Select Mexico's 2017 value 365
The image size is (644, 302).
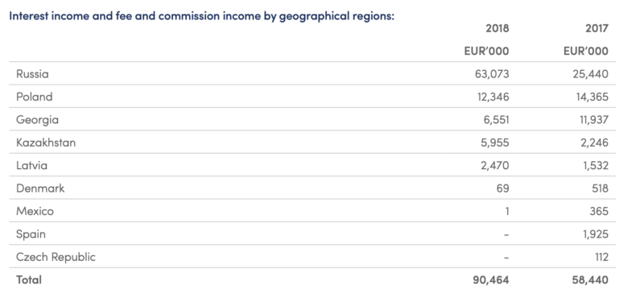tap(599, 211)
